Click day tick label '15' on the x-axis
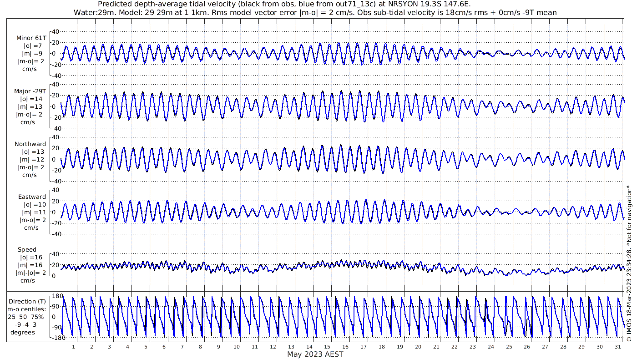 327,347
